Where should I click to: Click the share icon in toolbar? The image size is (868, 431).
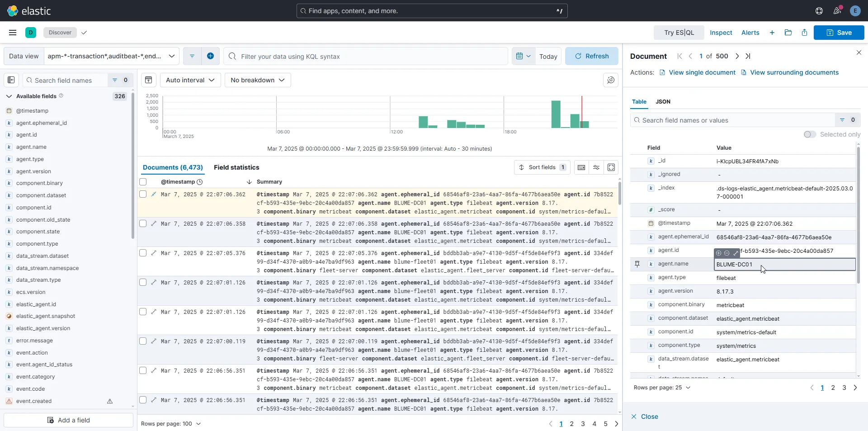(804, 33)
